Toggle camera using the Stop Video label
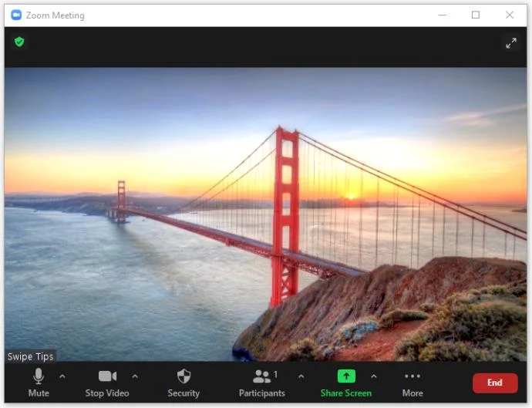 coord(107,393)
